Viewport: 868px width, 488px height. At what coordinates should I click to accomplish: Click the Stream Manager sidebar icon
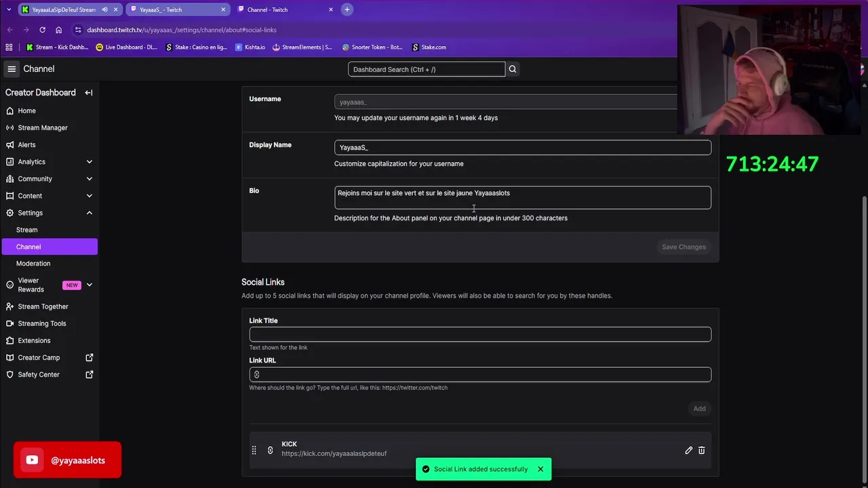9,128
